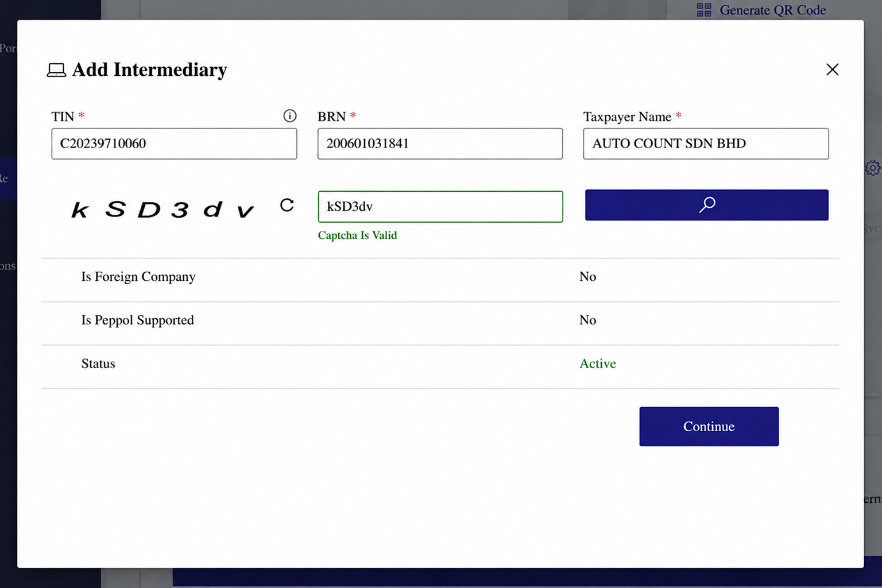Focus the BRN input field
Image resolution: width=882 pixels, height=588 pixels.
click(x=440, y=144)
